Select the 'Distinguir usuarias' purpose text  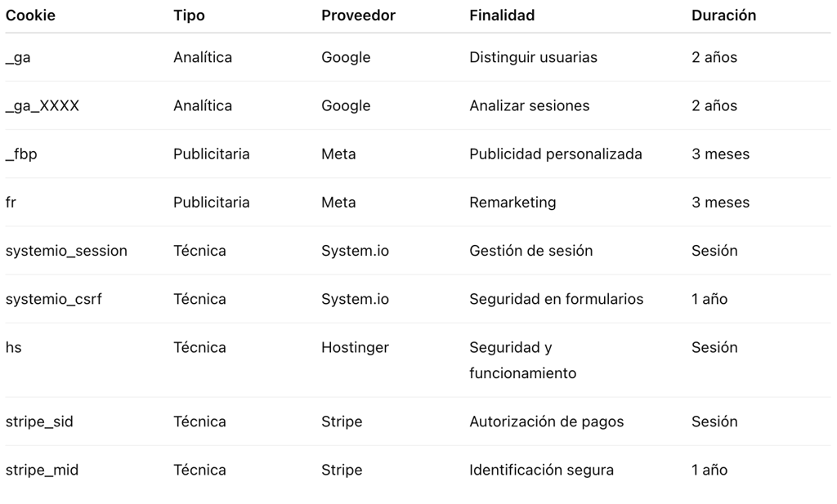pos(533,57)
